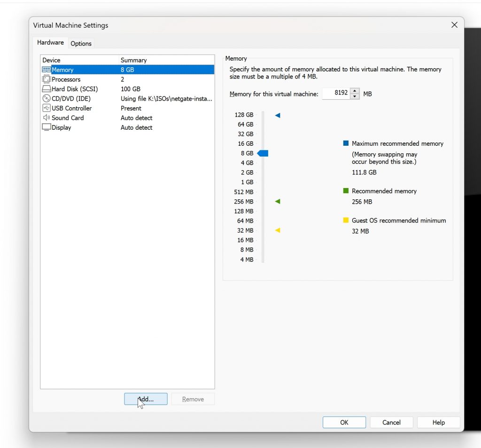The image size is (481, 448).
Task: Click the Display monitor icon
Action: 46,127
